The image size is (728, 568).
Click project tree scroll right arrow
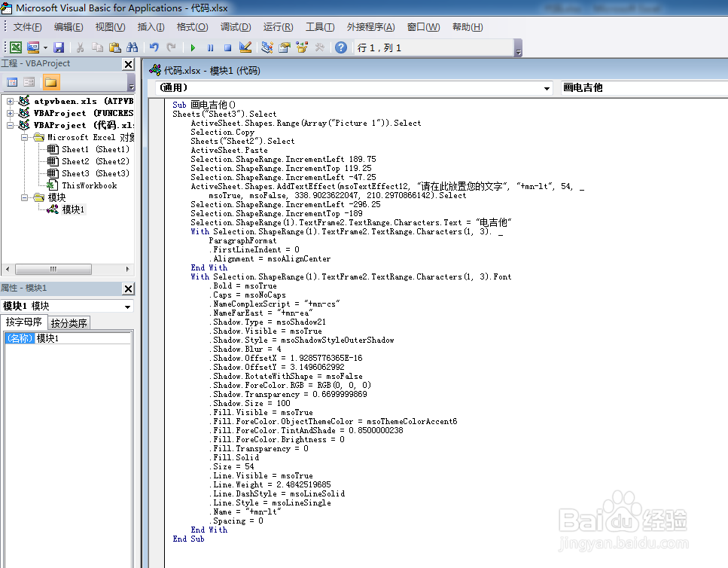click(128, 269)
